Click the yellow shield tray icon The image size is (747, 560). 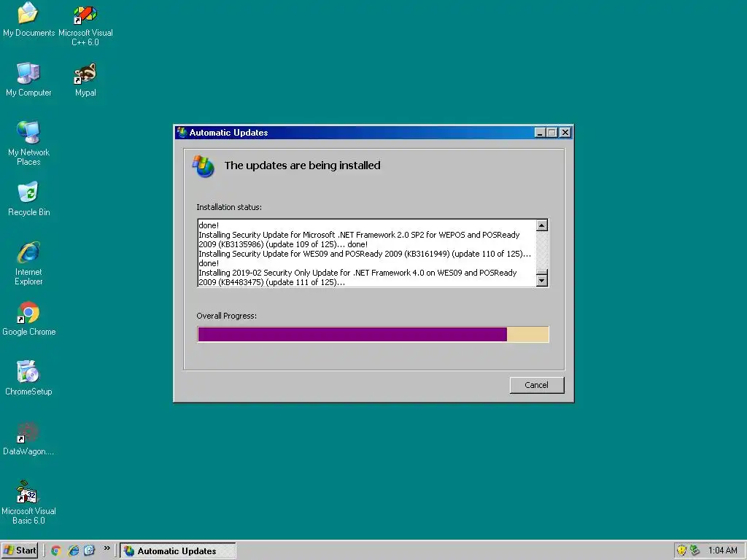[682, 551]
